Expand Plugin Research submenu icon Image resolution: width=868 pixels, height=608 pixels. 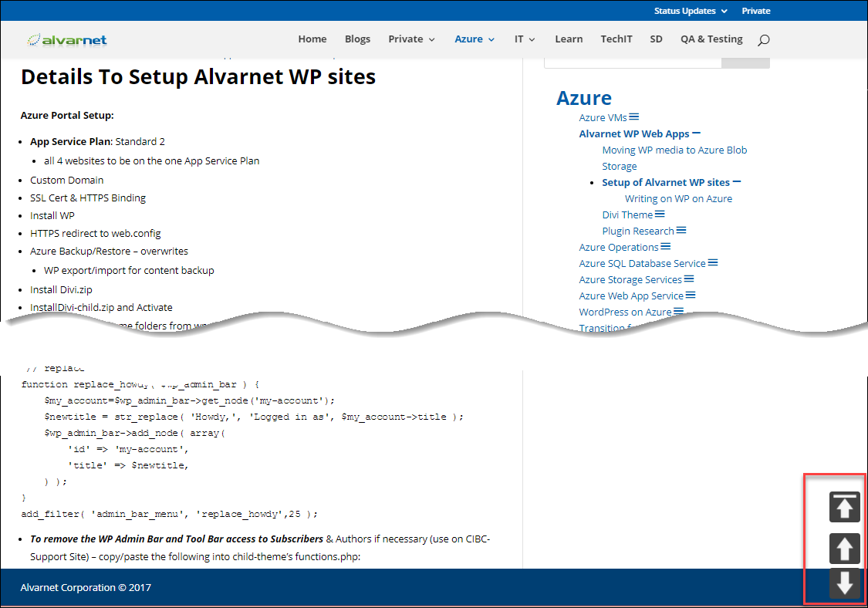click(x=681, y=230)
